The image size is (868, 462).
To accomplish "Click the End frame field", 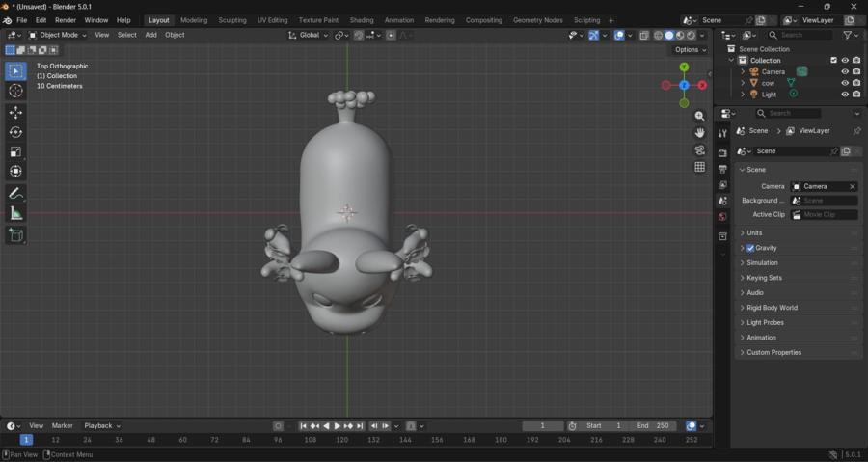I will click(x=653, y=425).
